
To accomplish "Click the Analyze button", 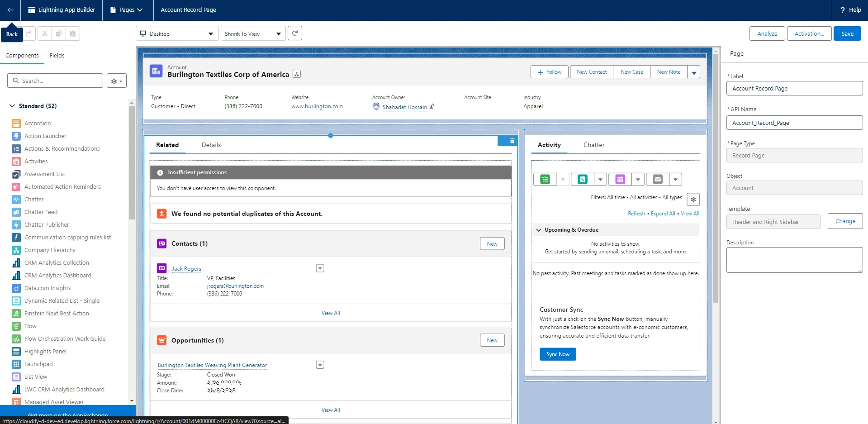I will [x=767, y=33].
